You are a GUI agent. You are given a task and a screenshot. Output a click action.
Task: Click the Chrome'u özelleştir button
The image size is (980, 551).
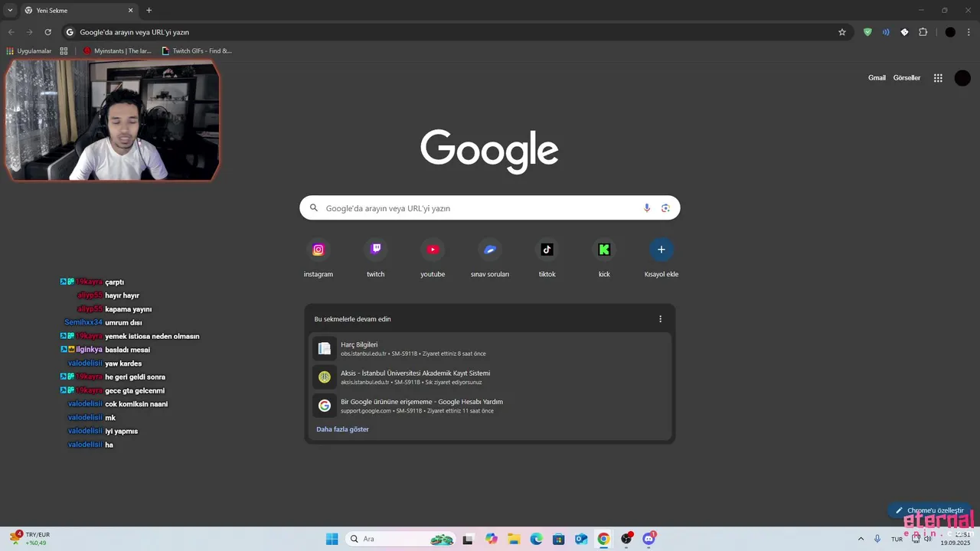pos(929,510)
